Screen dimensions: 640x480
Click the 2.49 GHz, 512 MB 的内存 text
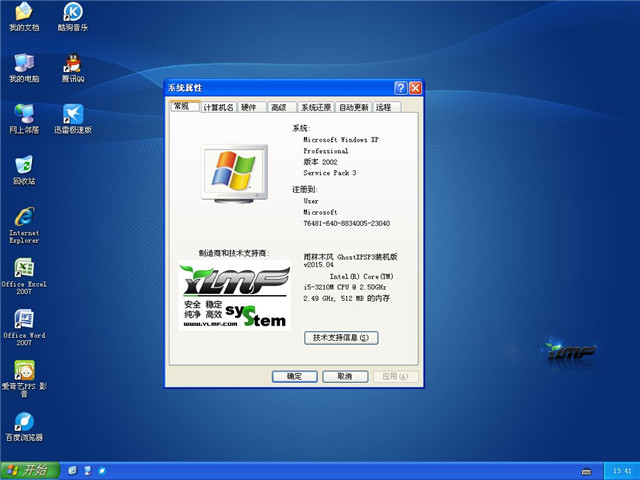coord(347,298)
